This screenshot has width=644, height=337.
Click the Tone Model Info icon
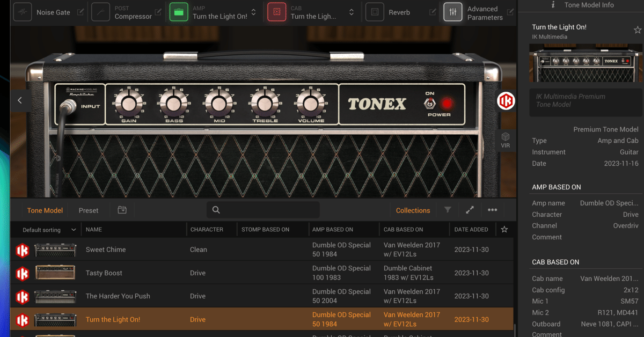click(553, 5)
